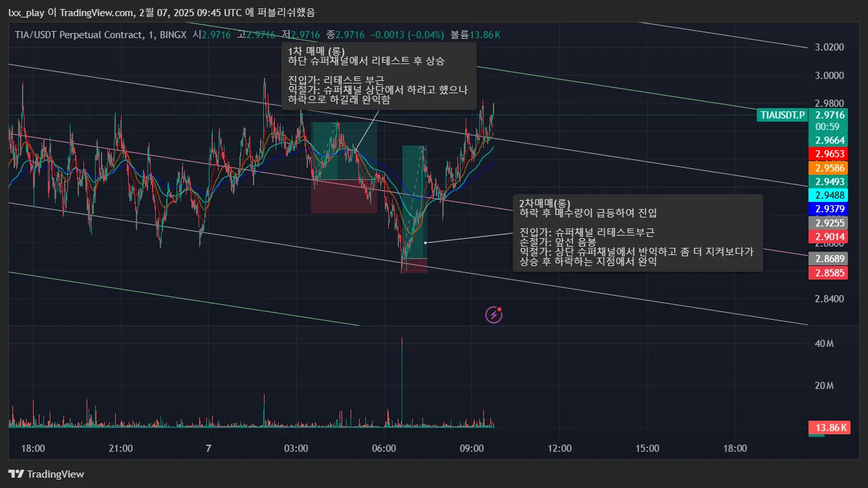Click the 3.0000 price axis label

pyautogui.click(x=830, y=75)
